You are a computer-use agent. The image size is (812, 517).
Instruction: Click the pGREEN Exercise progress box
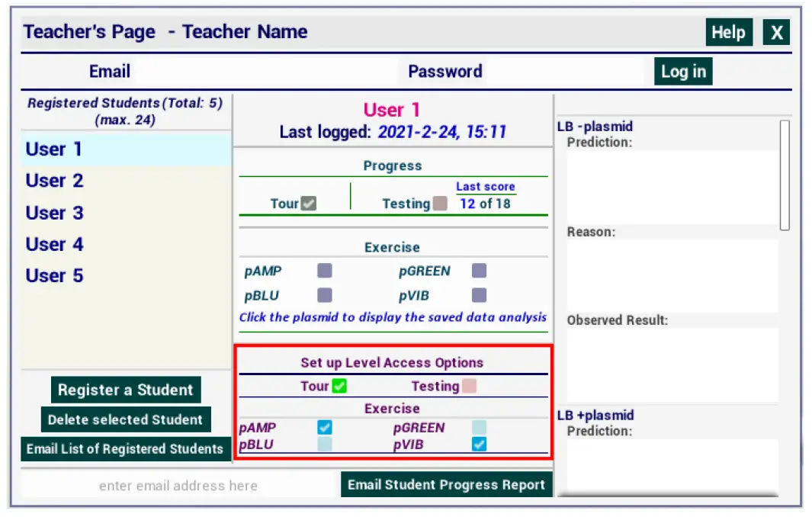click(x=479, y=271)
